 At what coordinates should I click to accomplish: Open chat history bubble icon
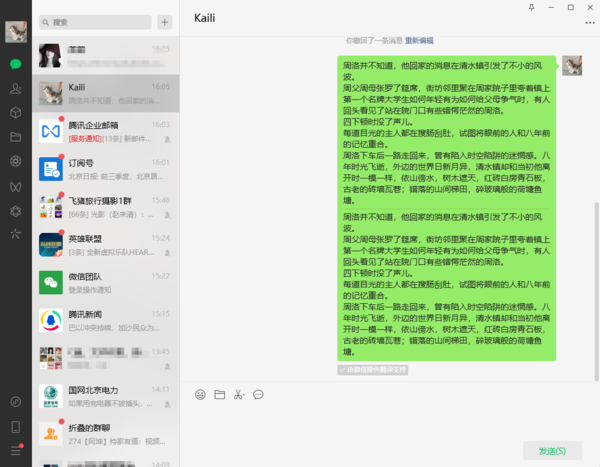258,395
